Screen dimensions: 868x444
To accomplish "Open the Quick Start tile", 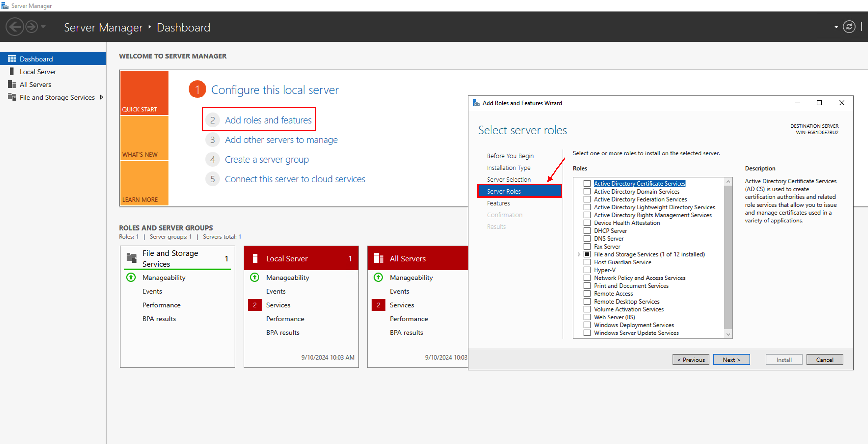I will pos(144,93).
